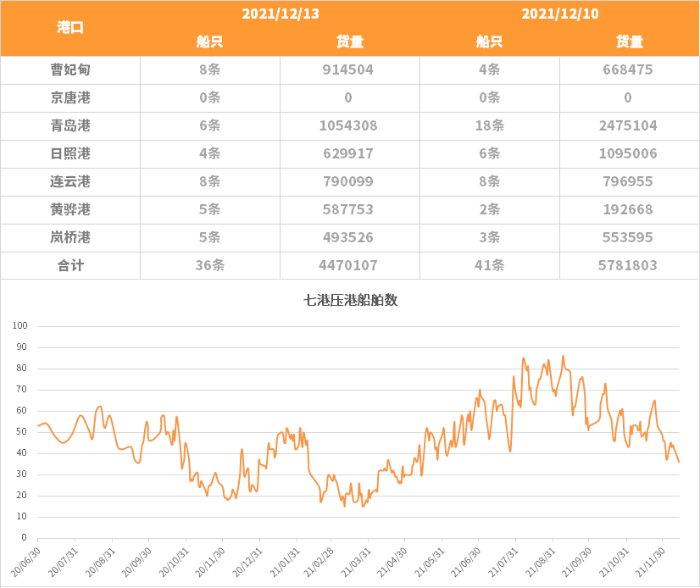
Task: Select the 2021/12/10 date header
Action: (558, 14)
